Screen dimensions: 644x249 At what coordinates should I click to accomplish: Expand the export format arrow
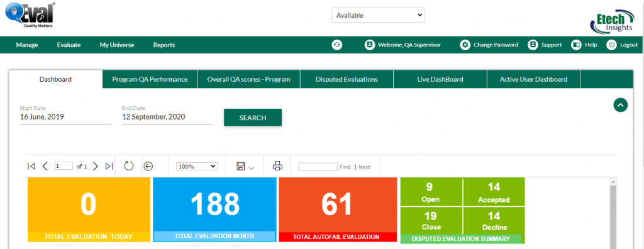tap(252, 168)
